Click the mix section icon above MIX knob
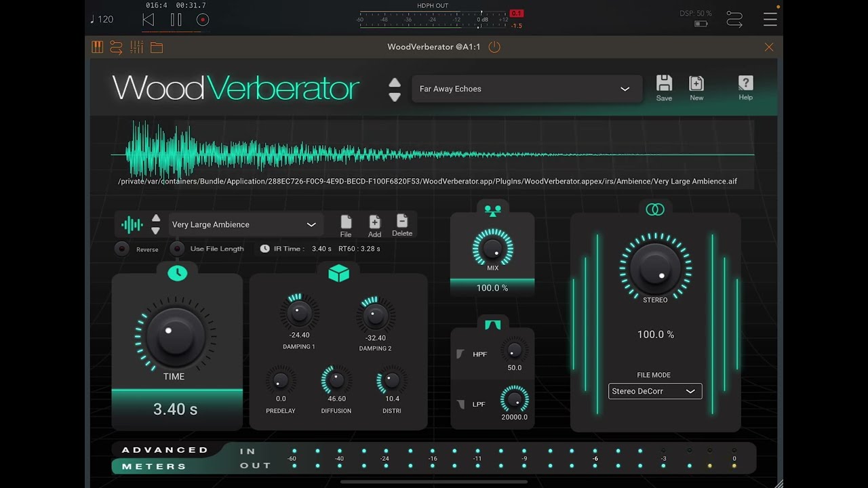 tap(492, 210)
